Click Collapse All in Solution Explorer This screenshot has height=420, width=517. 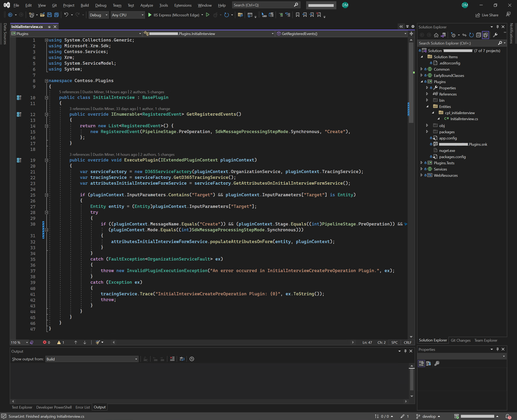point(478,35)
